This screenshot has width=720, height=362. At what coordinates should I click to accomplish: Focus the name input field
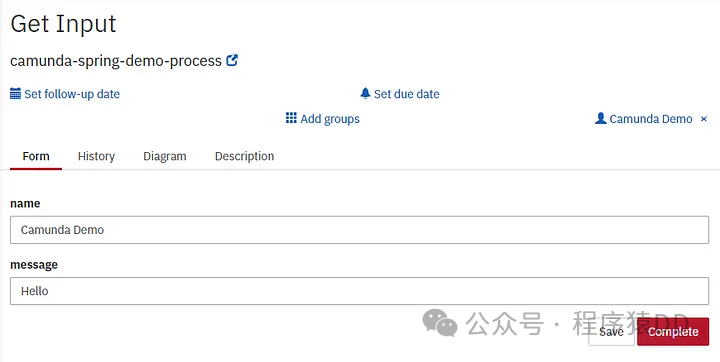coord(360,230)
